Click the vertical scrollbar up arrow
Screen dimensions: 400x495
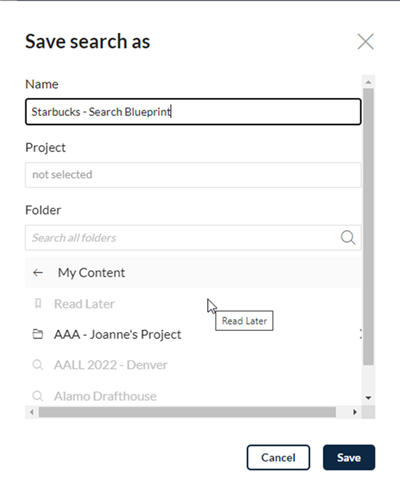(x=368, y=82)
